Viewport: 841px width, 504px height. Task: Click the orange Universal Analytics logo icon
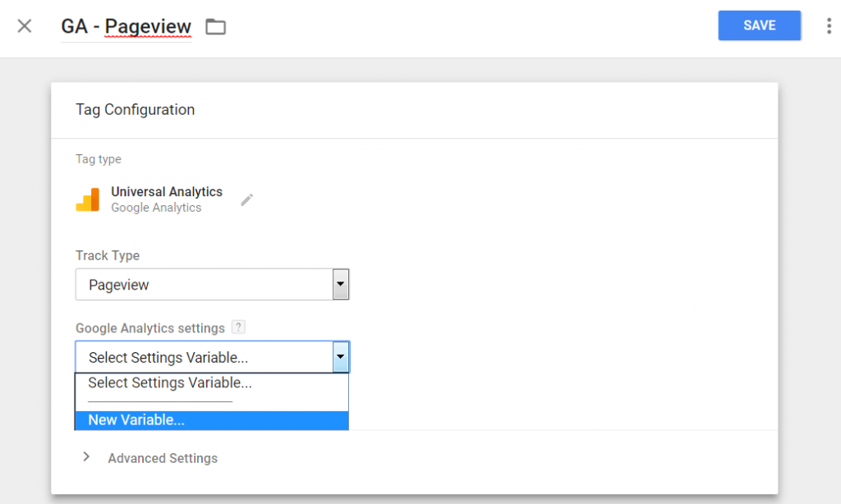(87, 199)
